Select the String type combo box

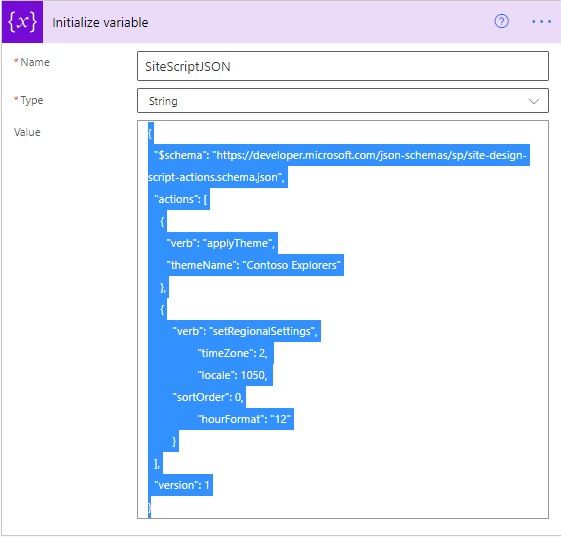[x=342, y=101]
